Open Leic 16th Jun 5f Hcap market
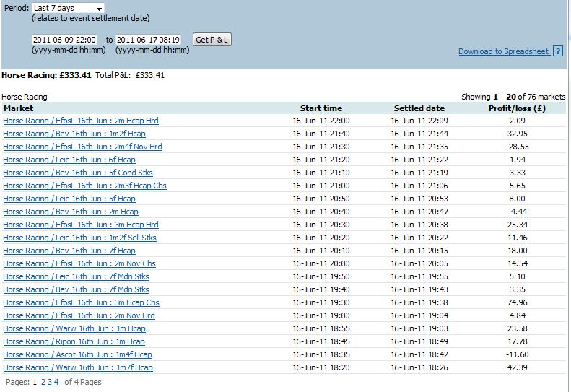The width and height of the screenshot is (571, 392). (69, 199)
